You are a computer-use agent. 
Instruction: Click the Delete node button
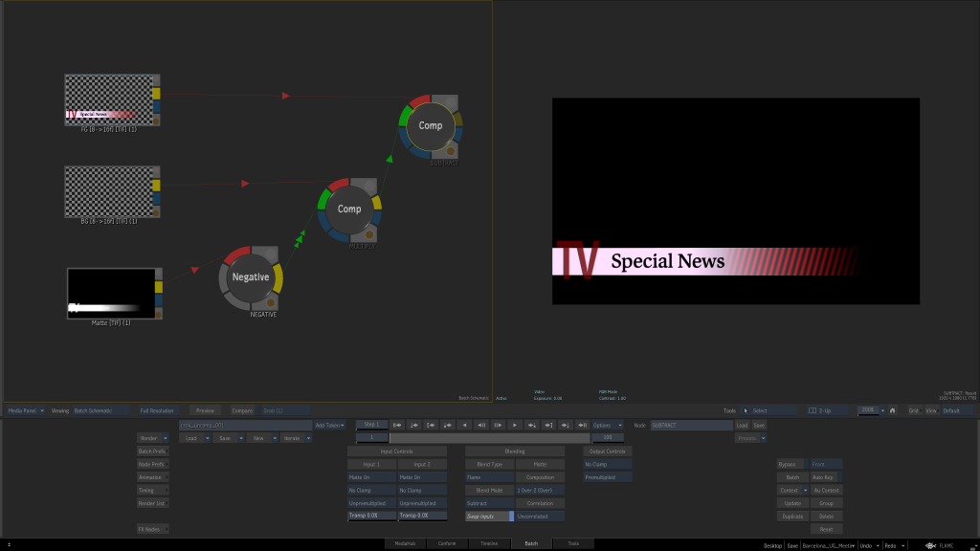pos(826,516)
